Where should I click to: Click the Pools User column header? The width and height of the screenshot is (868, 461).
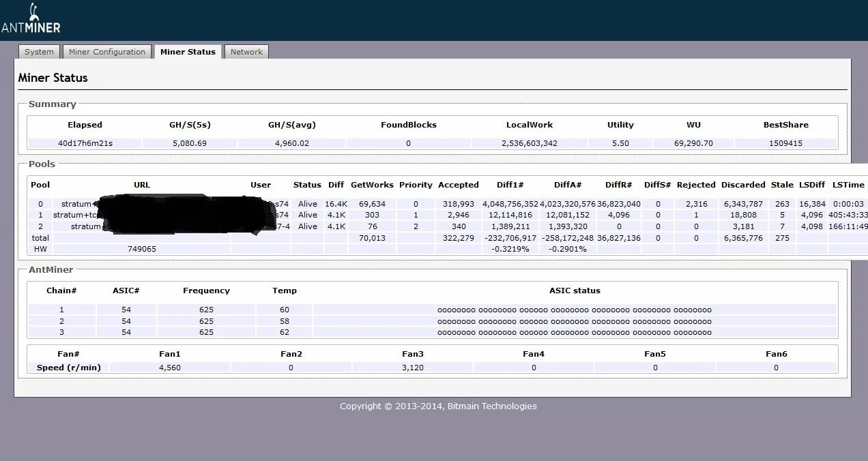click(261, 185)
